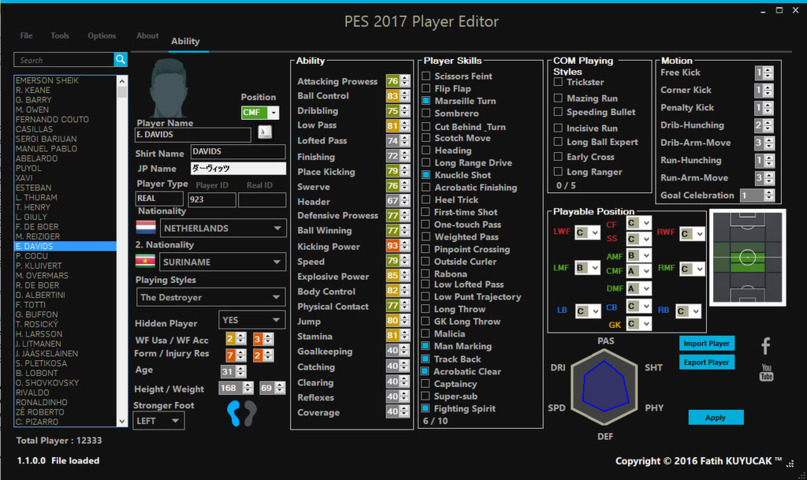Open the YouTube icon link
807x480 pixels.
tap(766, 372)
